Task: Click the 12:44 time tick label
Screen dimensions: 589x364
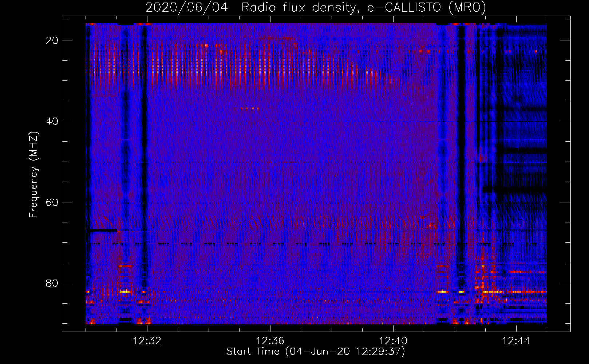Action: point(516,341)
